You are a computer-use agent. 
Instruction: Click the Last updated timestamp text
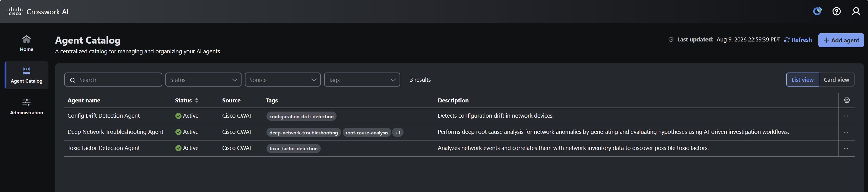tap(748, 40)
